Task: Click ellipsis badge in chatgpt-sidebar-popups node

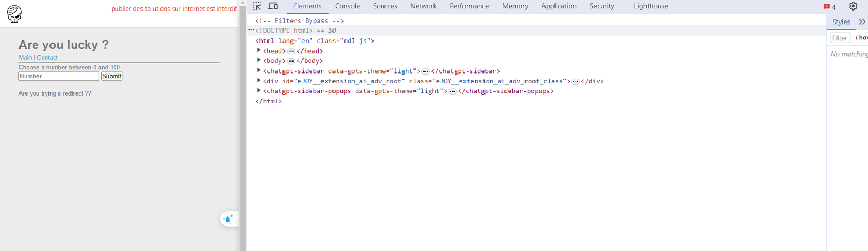Action: (452, 91)
